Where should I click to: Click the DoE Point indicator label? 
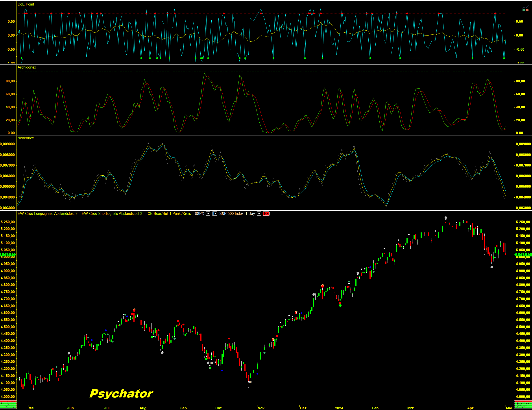coord(26,4)
